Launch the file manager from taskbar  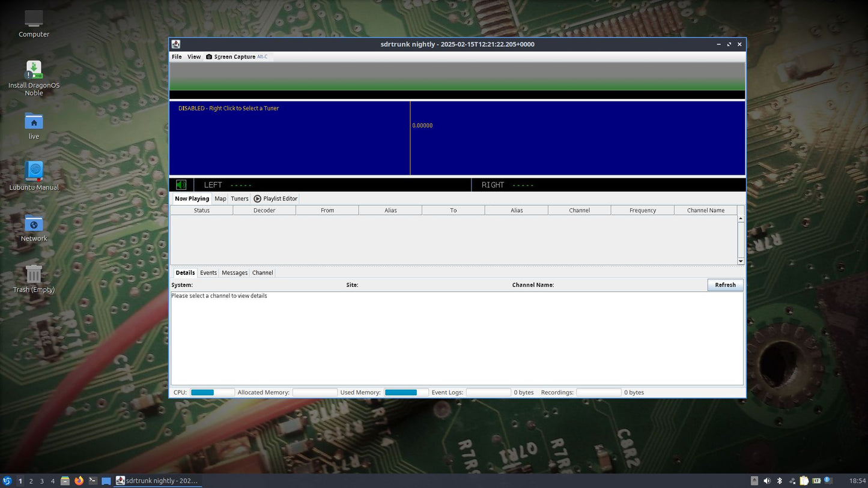point(65,481)
